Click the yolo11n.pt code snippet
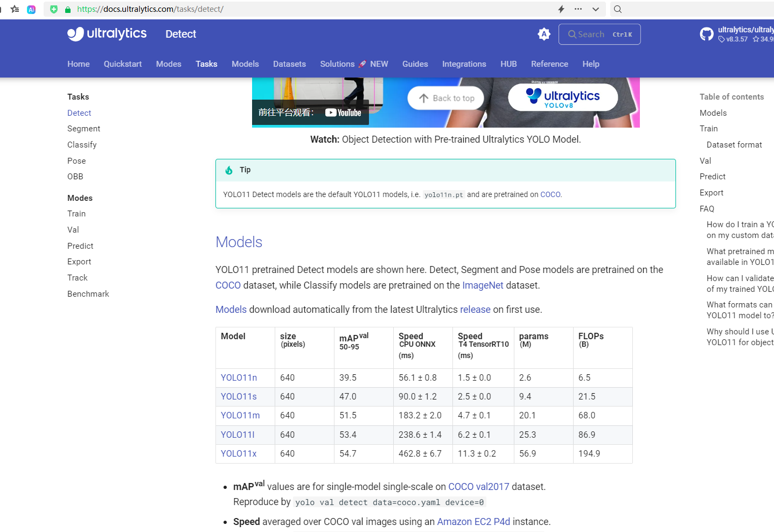This screenshot has width=774, height=532. tap(443, 195)
